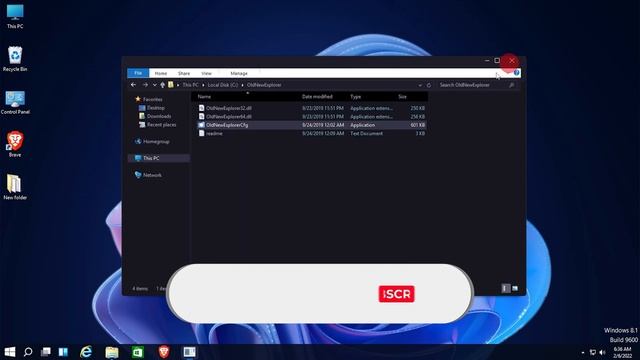Viewport: 640px width, 360px height.
Task: Open the Manage ribbon tab
Action: (x=239, y=73)
